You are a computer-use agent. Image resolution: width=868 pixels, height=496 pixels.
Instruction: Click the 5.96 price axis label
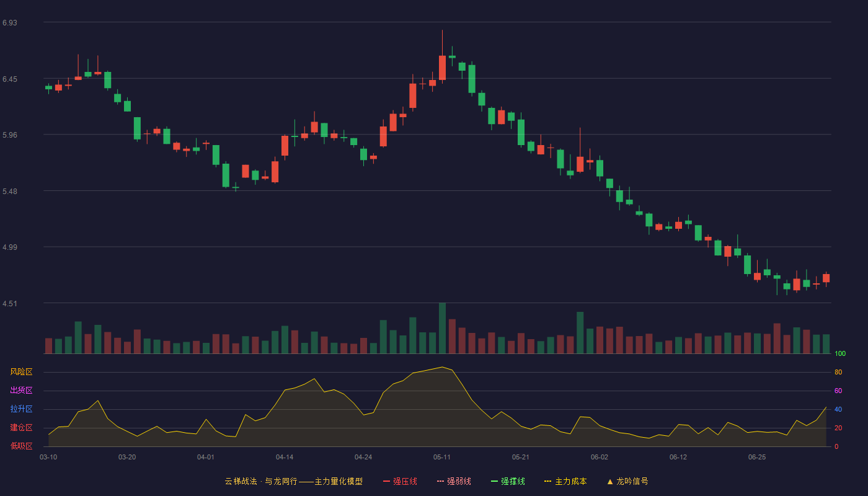pyautogui.click(x=10, y=135)
